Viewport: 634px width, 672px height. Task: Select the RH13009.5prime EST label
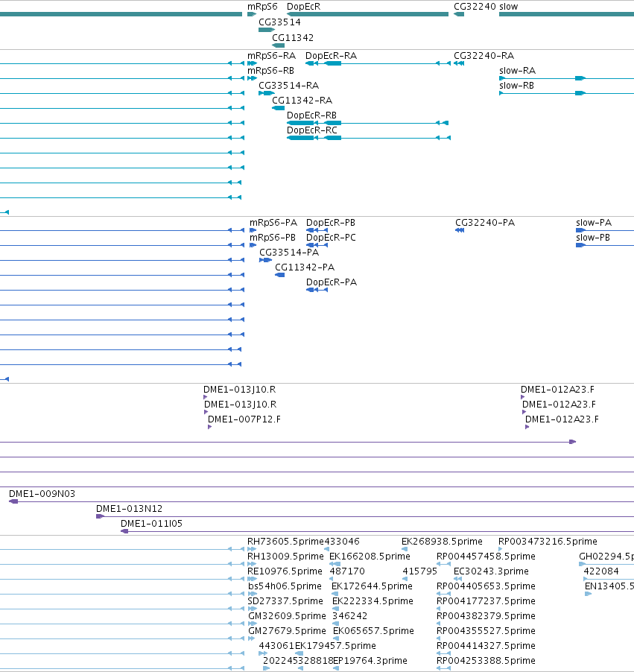point(285,557)
